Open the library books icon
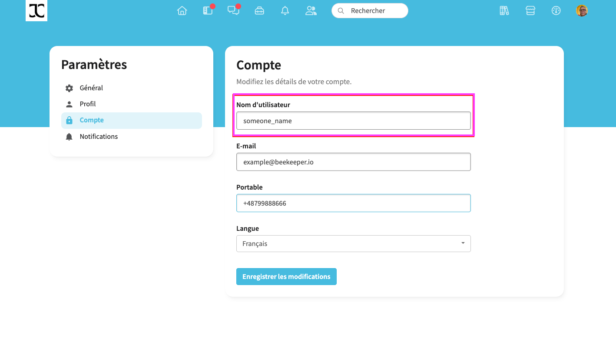The height and width of the screenshot is (364, 616). [x=504, y=11]
